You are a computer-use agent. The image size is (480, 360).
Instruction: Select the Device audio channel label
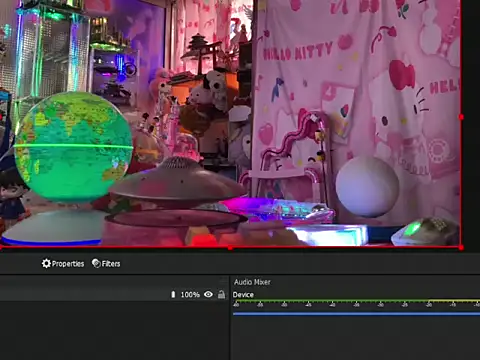tap(243, 295)
